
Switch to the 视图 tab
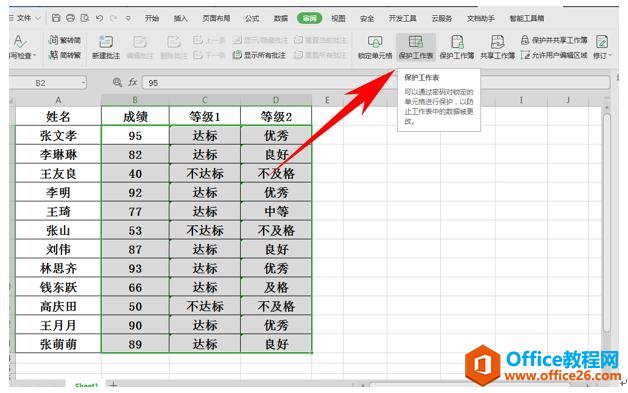point(338,18)
